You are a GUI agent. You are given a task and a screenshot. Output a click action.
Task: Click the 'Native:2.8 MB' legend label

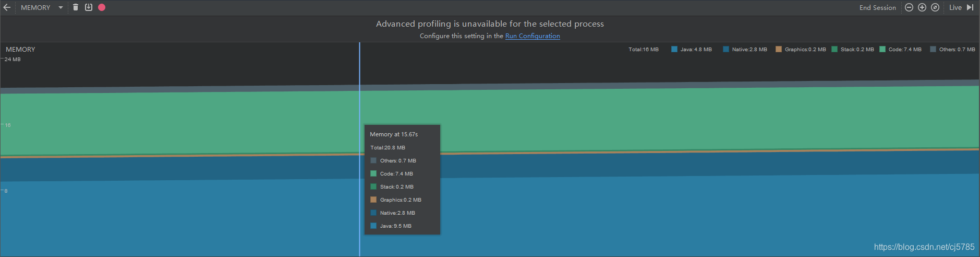pos(749,50)
